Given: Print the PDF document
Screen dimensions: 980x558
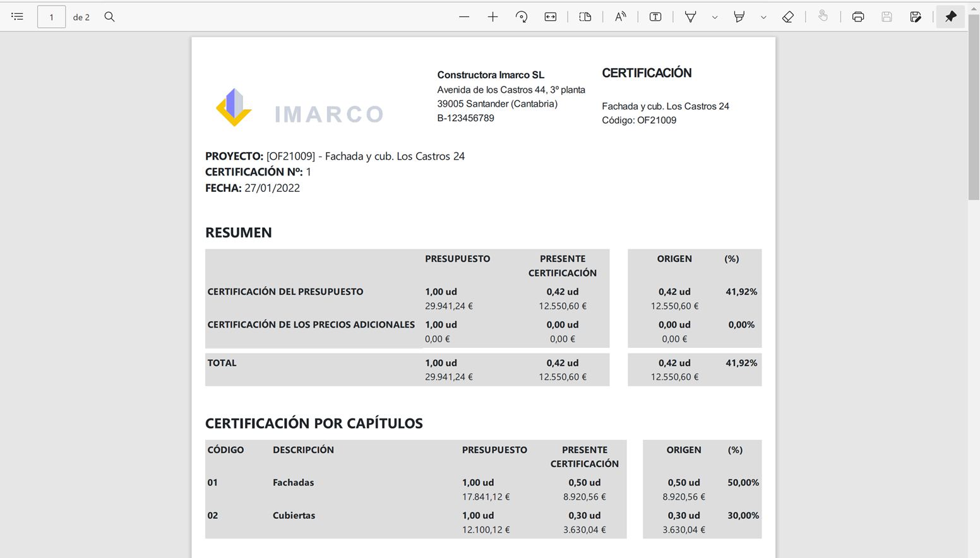Looking at the screenshot, I should pos(858,17).
